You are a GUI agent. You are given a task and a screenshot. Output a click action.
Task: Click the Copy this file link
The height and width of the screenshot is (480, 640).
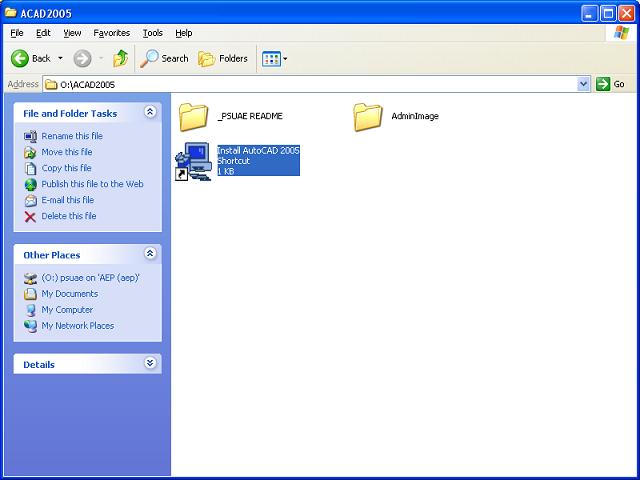coord(67,168)
